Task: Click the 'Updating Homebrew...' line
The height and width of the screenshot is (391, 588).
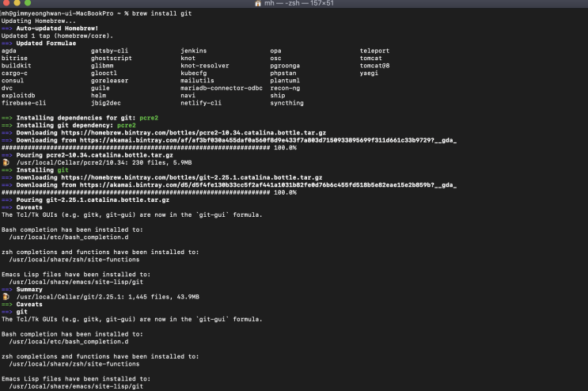Action: [x=39, y=21]
